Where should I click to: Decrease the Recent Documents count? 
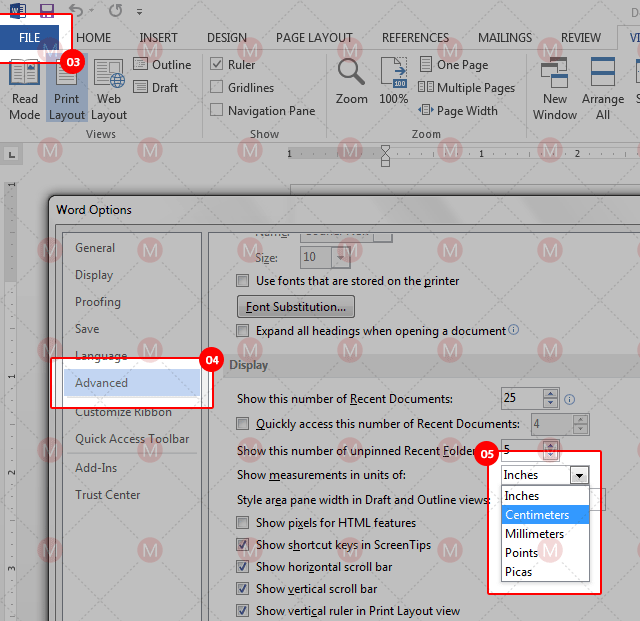tap(551, 403)
